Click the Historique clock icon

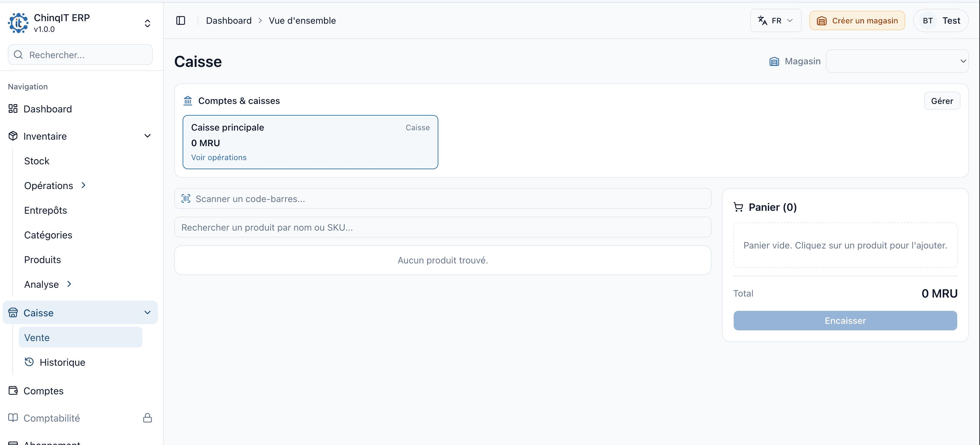click(29, 362)
